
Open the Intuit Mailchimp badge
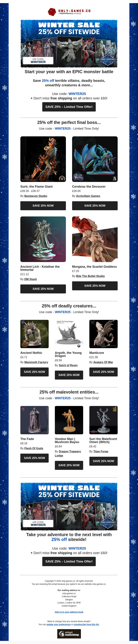click(x=69, y=634)
